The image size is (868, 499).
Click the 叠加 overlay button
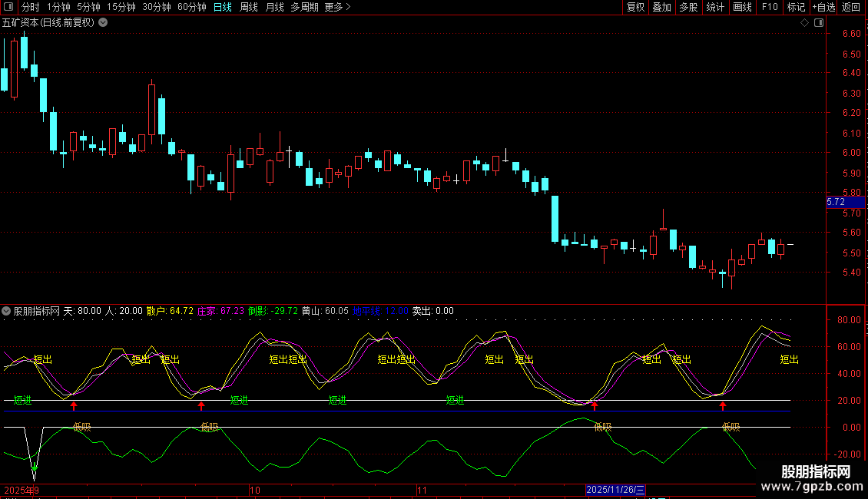point(661,7)
